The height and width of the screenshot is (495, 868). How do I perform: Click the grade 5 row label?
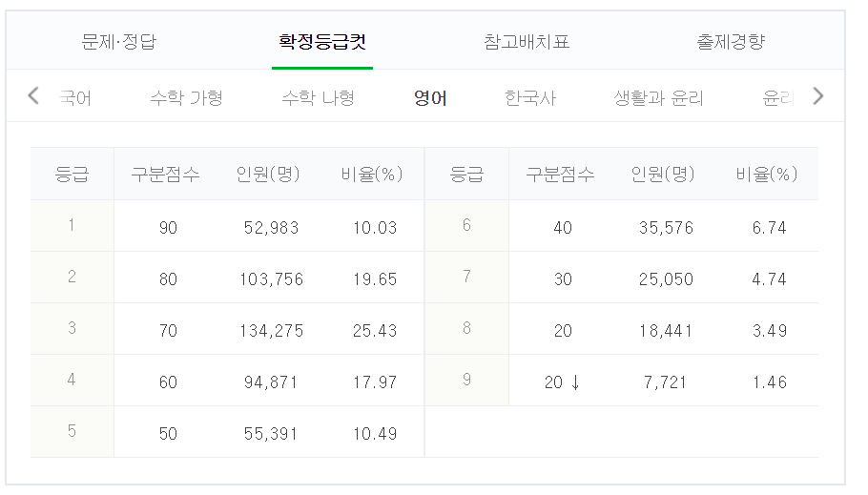pos(72,431)
